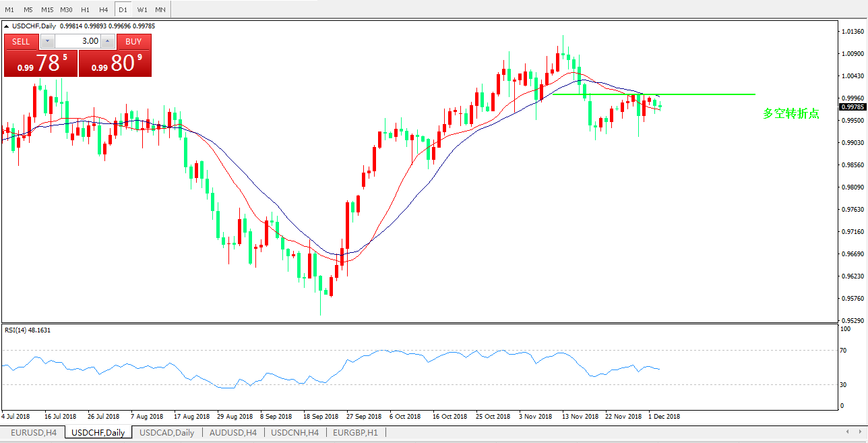Image resolution: width=868 pixels, height=443 pixels.
Task: Switch to M1 timeframe
Action: [x=9, y=9]
